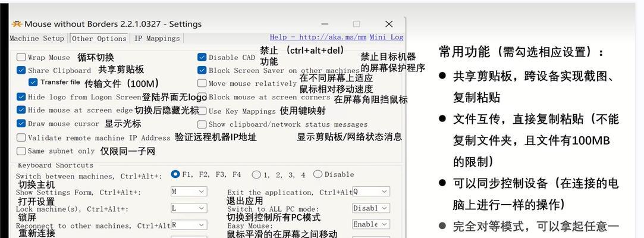Expand the Switch to ALL PC mode dropdown
This screenshot has width=644, height=238.
click(371, 208)
